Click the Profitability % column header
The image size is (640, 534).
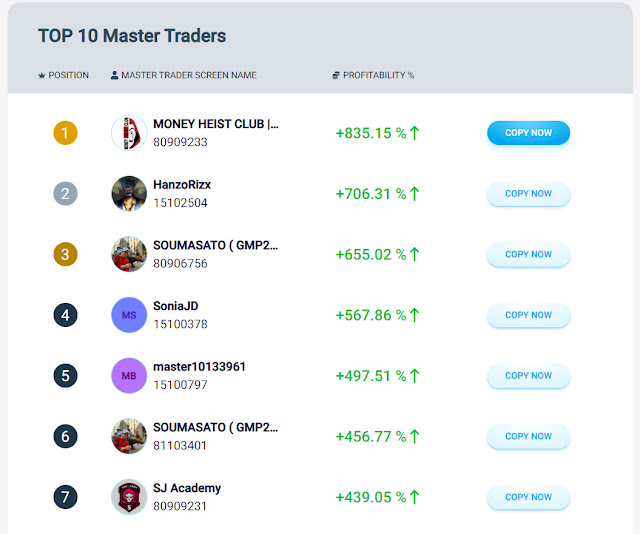(x=373, y=75)
